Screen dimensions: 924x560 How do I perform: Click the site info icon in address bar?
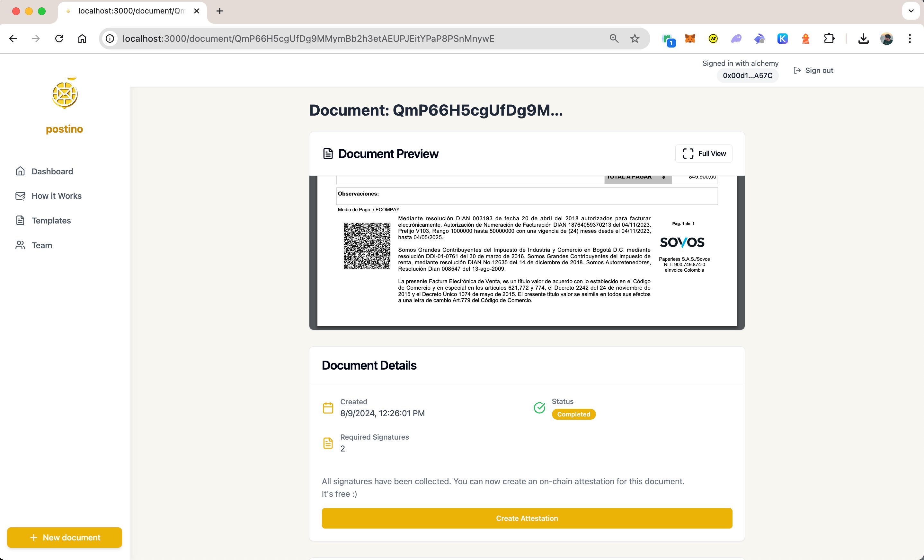pos(110,39)
